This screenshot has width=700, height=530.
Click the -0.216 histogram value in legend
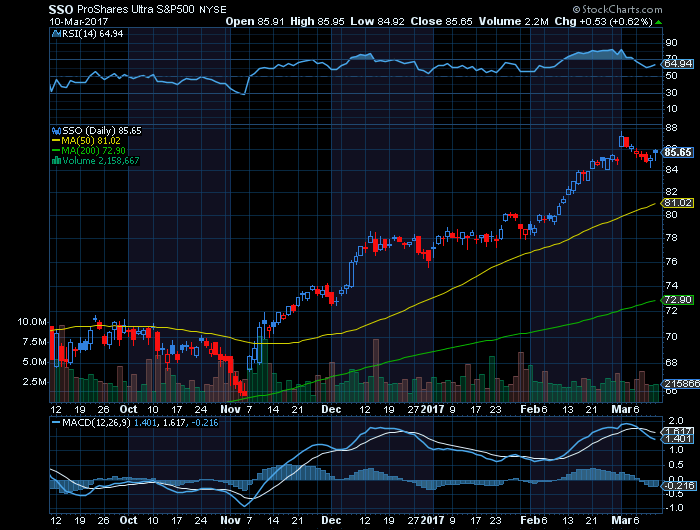pyautogui.click(x=205, y=423)
